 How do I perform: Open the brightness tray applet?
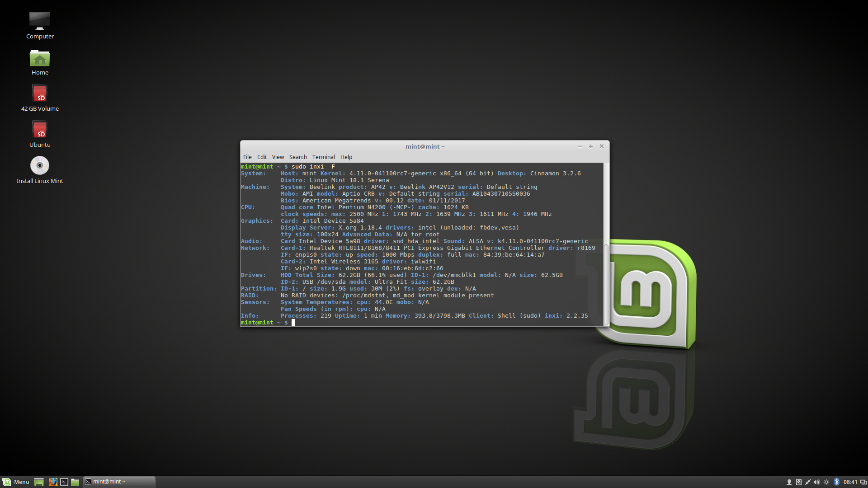click(x=826, y=482)
